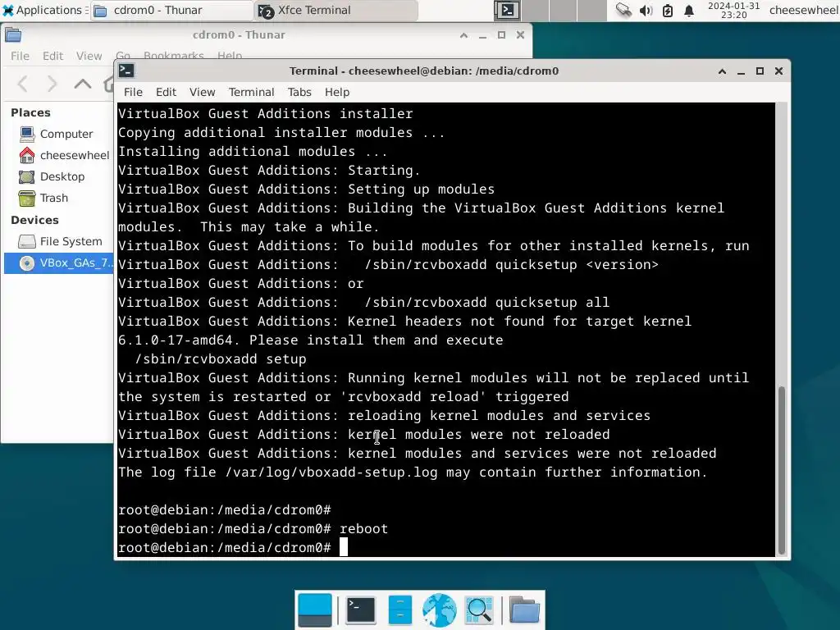Open the cheesewheel user menu

pyautogui.click(x=804, y=10)
